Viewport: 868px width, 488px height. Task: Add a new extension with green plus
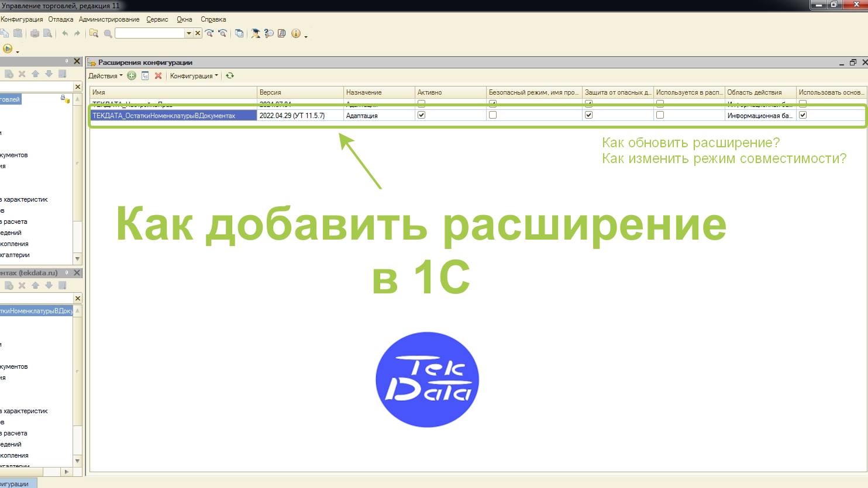click(x=132, y=75)
